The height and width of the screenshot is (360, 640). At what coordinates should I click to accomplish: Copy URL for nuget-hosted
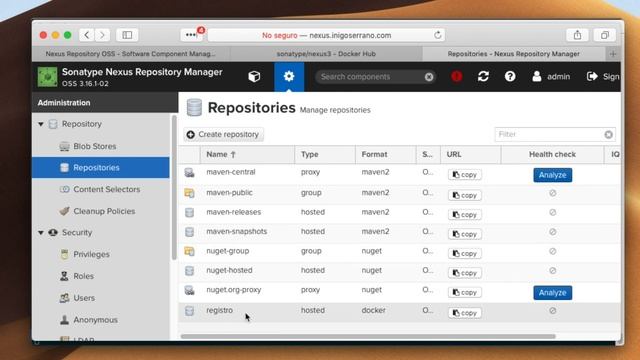click(x=464, y=273)
